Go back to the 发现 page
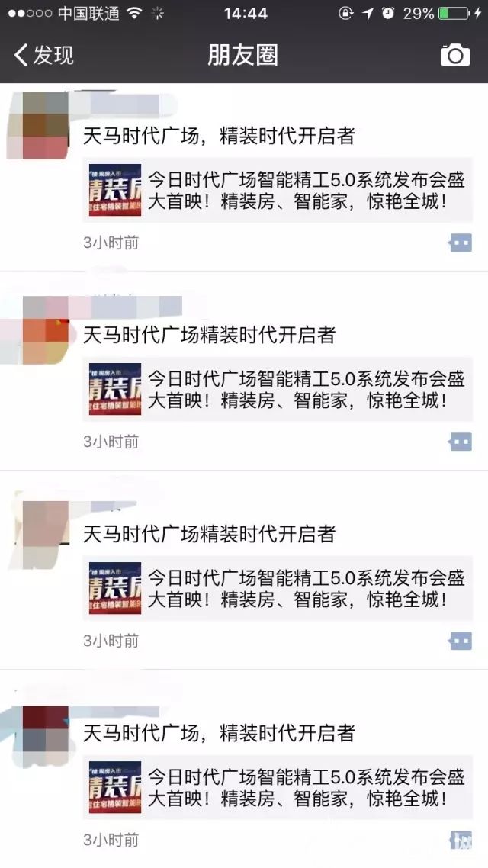 tap(43, 55)
